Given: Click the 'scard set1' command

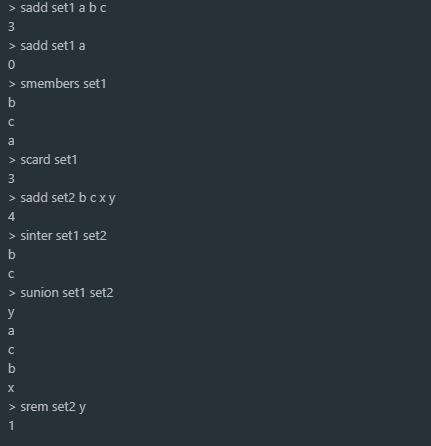Looking at the screenshot, I should [49, 160].
